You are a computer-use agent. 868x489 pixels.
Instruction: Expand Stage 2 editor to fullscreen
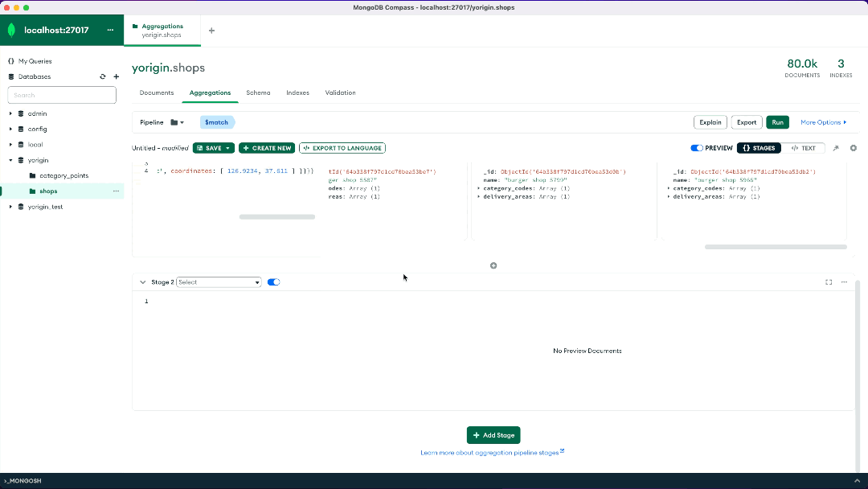pos(829,281)
